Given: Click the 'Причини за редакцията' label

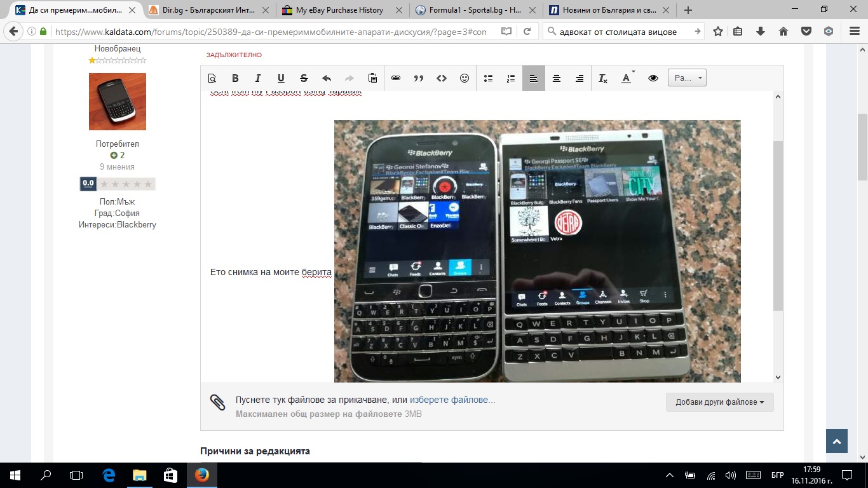Looking at the screenshot, I should coord(255,451).
